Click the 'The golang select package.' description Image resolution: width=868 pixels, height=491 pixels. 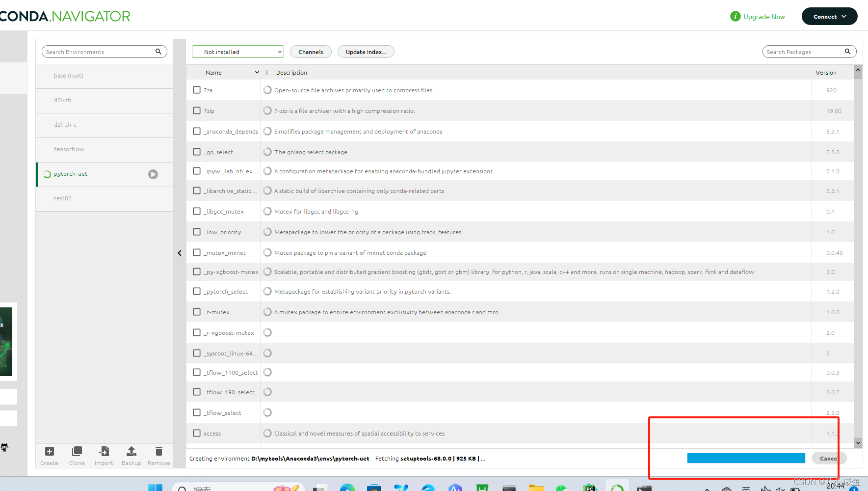tap(312, 152)
